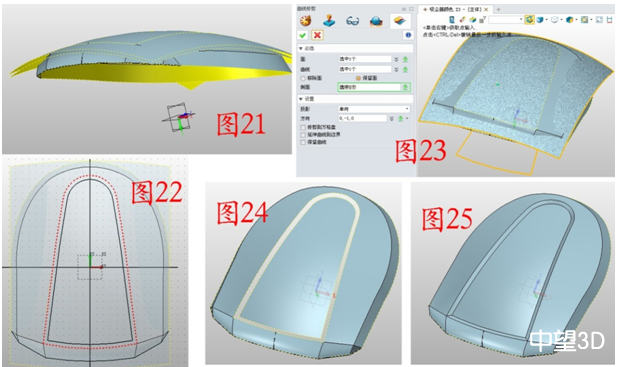
Task: Enable the 保留曲线 checkbox
Action: point(303,142)
